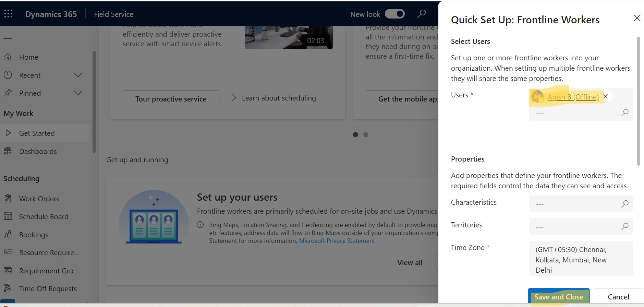Click the panel vertical scrollbar
Viewport: 644px width, 307px height.
pyautogui.click(x=638, y=101)
